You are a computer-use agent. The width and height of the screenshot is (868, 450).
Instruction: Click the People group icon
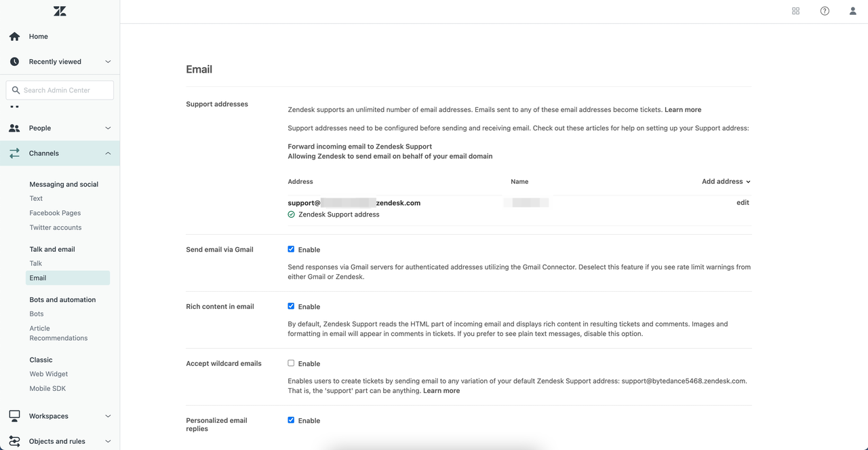tap(14, 128)
